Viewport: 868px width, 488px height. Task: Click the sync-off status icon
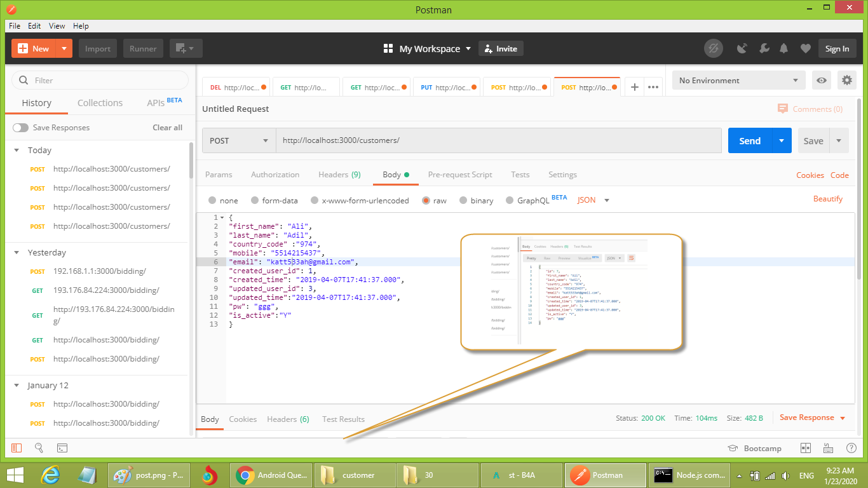pos(714,49)
